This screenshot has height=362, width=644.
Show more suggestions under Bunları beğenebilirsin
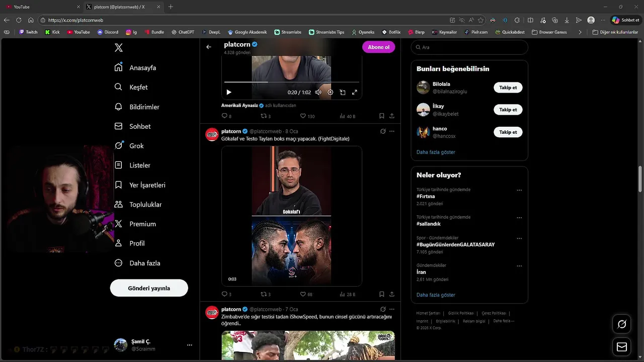(436, 152)
